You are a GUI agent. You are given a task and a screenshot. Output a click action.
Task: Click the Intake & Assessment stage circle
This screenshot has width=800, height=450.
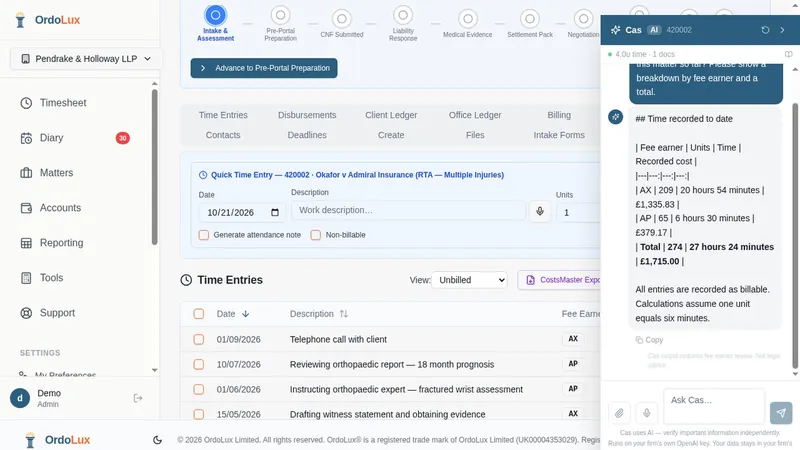coord(215,15)
